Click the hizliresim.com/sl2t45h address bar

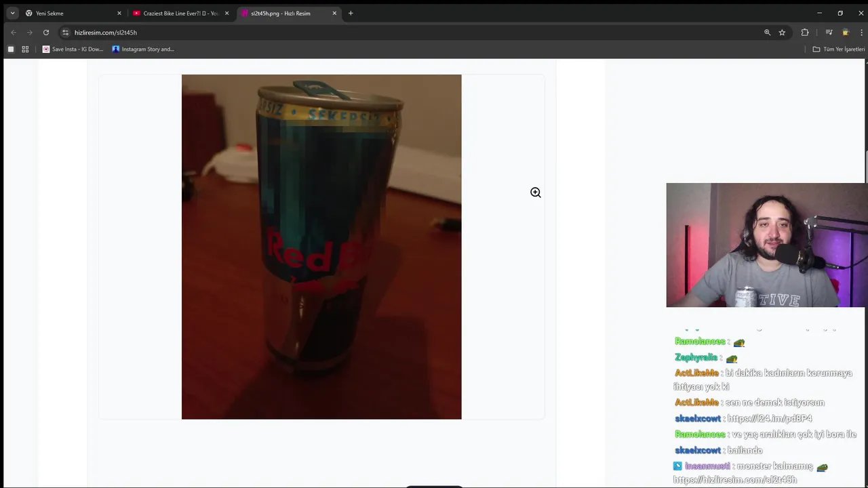tap(414, 33)
